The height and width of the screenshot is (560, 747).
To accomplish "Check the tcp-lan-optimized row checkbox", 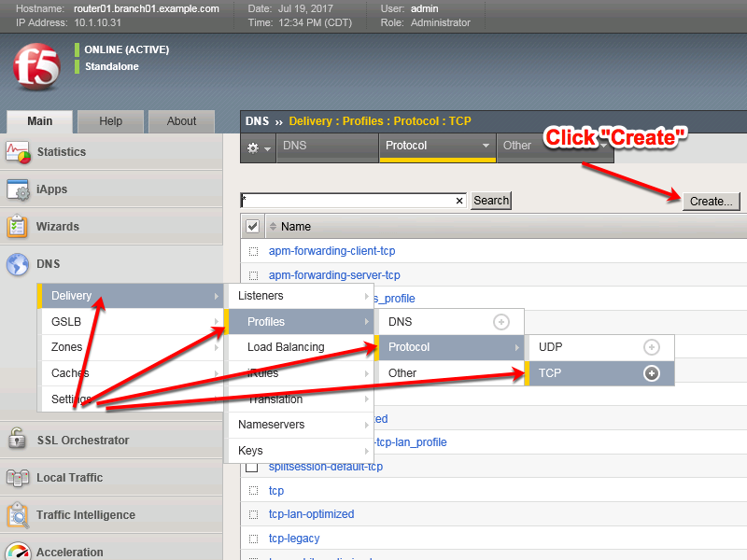I will tap(253, 515).
